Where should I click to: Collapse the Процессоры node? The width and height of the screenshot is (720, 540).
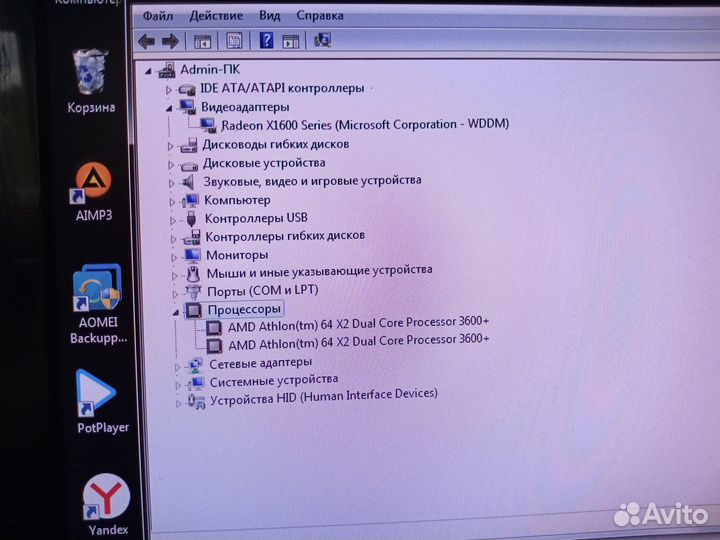click(x=176, y=311)
